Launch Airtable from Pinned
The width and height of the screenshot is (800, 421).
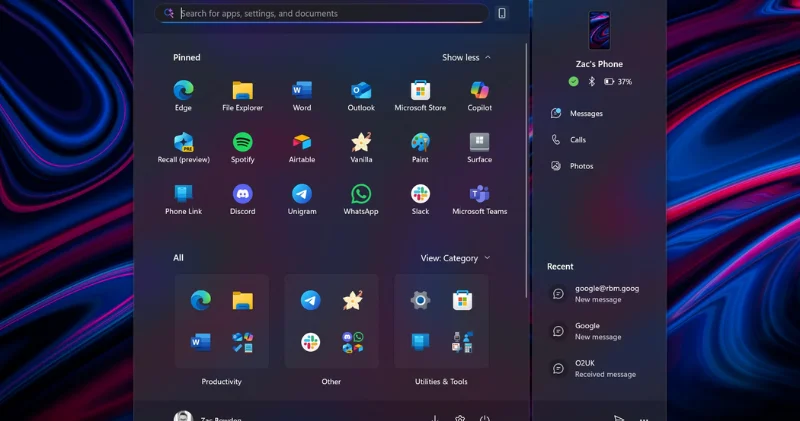pyautogui.click(x=302, y=148)
